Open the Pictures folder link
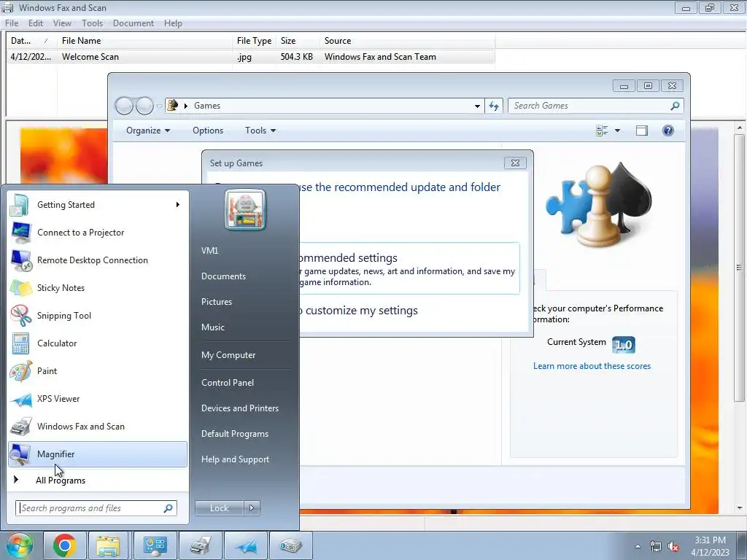This screenshot has width=747, height=560. click(x=216, y=302)
